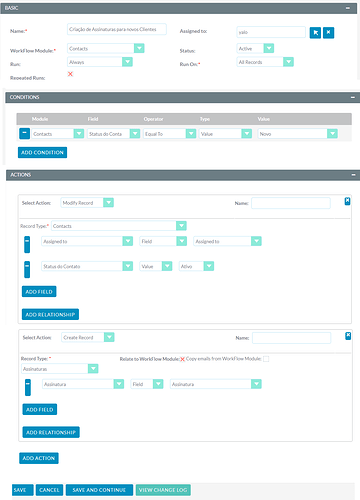This screenshot has width=360, height=500.
Task: Focus the workflow Name input field
Action: coord(117,29)
